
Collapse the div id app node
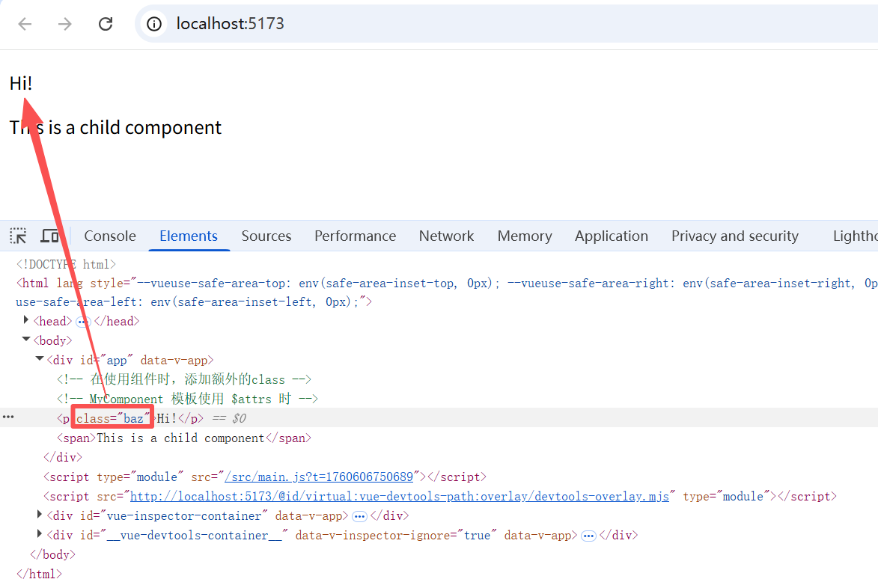click(39, 358)
